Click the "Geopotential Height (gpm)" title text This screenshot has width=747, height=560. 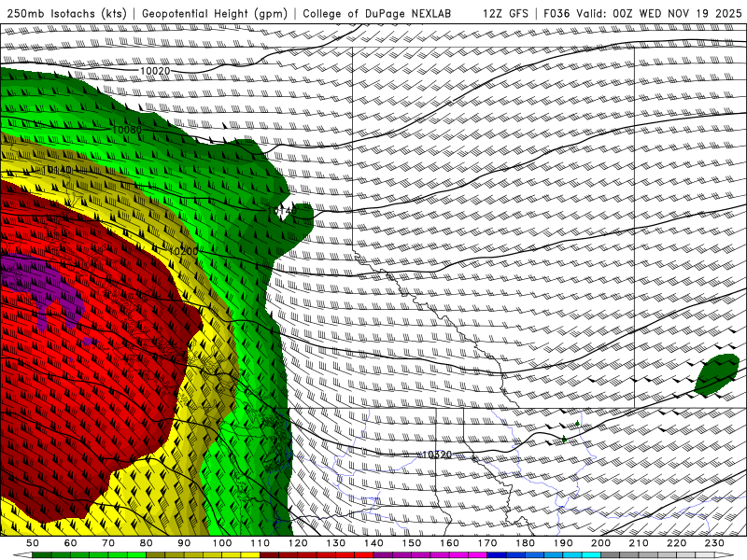(x=215, y=14)
